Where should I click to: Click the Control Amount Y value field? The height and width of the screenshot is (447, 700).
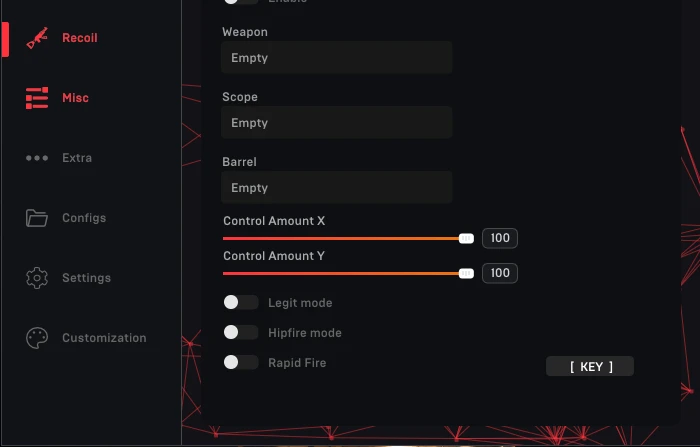[500, 273]
